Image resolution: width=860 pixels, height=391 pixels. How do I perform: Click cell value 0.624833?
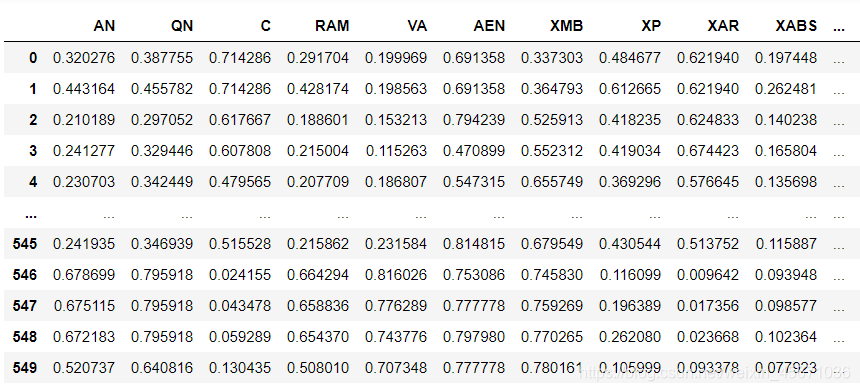[708, 120]
